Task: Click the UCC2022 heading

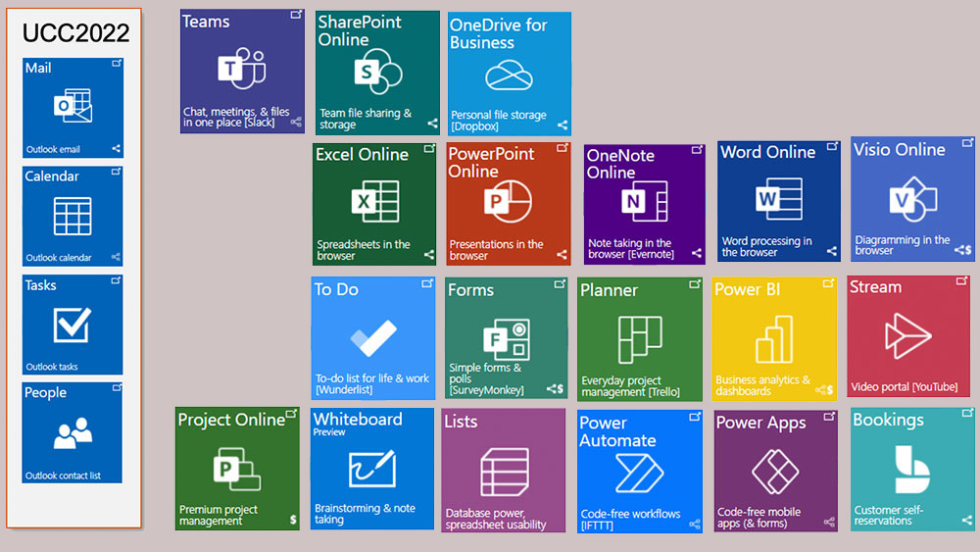Action: coord(75,33)
